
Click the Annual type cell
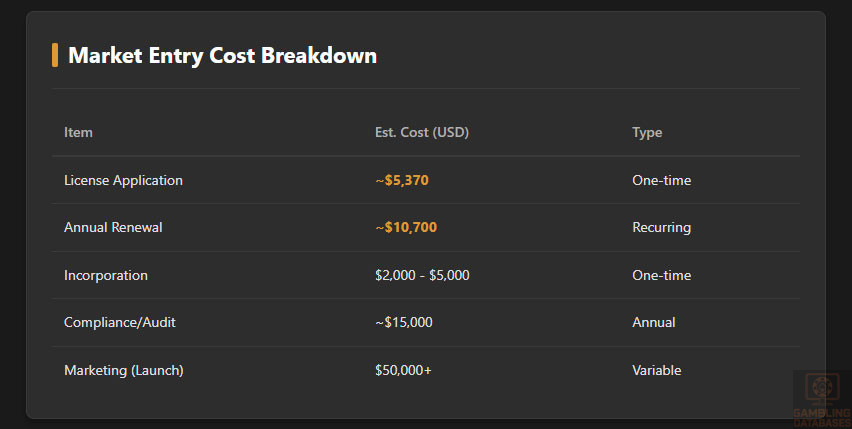653,323
